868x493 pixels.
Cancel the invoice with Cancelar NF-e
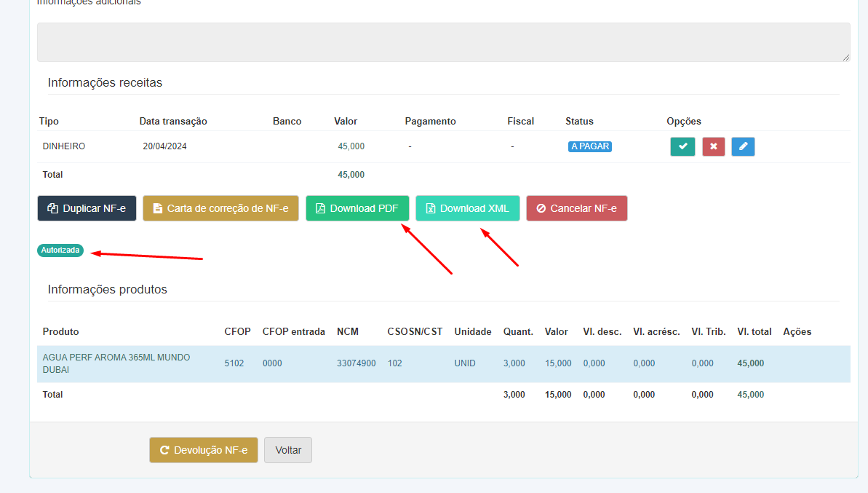click(x=577, y=208)
